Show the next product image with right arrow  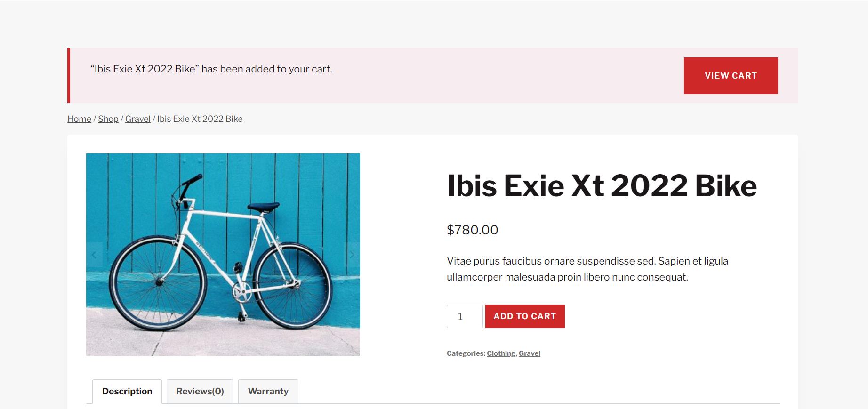click(352, 255)
